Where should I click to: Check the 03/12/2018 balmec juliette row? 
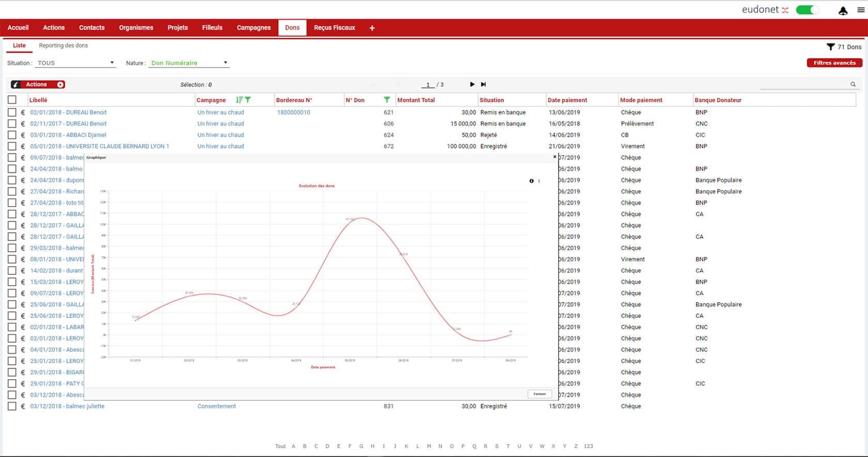pos(12,406)
